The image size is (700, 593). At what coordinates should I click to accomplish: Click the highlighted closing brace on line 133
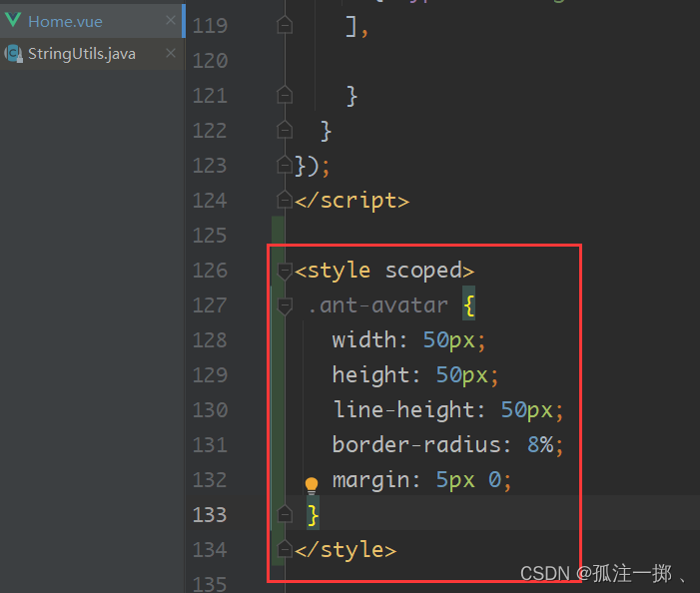coord(313,515)
